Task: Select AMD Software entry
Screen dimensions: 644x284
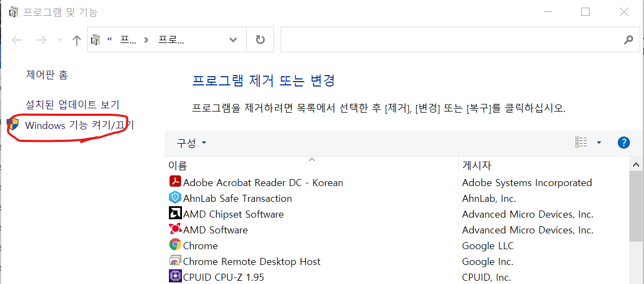Action: 215,230
